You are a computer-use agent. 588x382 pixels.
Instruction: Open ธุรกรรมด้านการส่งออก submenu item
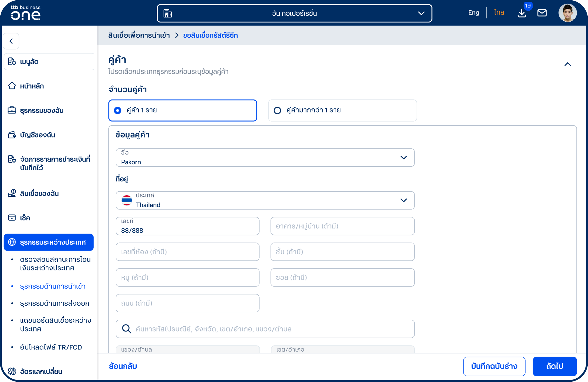coord(54,304)
